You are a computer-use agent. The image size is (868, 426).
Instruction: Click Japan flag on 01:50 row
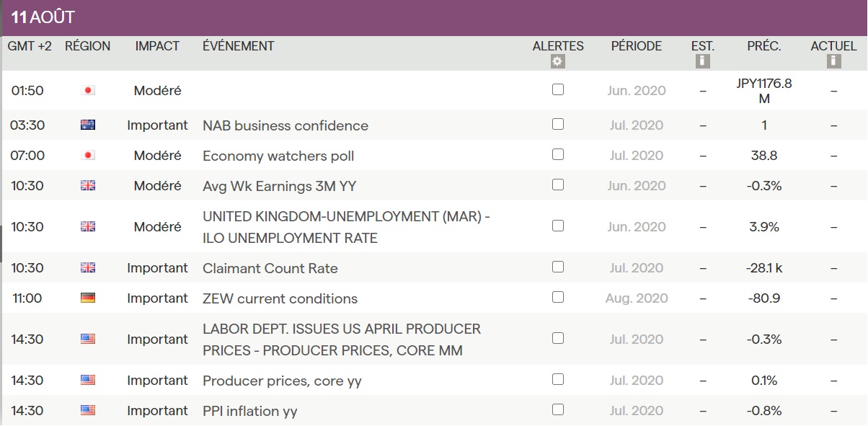point(88,91)
